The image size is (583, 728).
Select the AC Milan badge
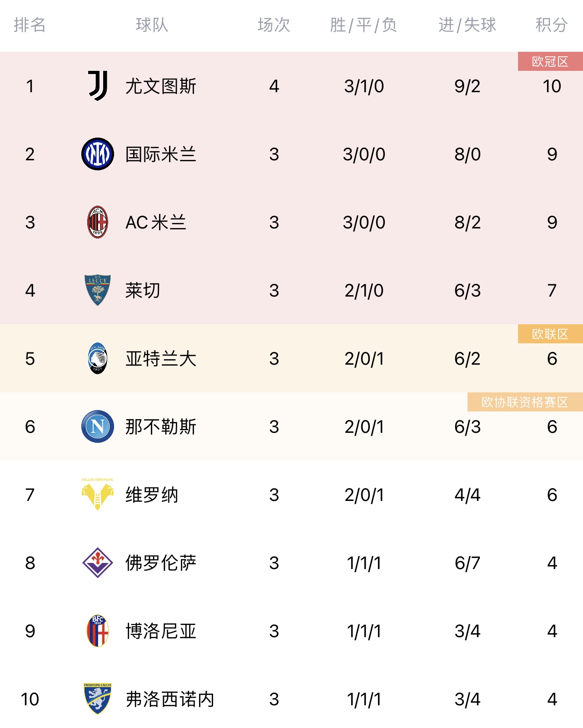tap(98, 222)
